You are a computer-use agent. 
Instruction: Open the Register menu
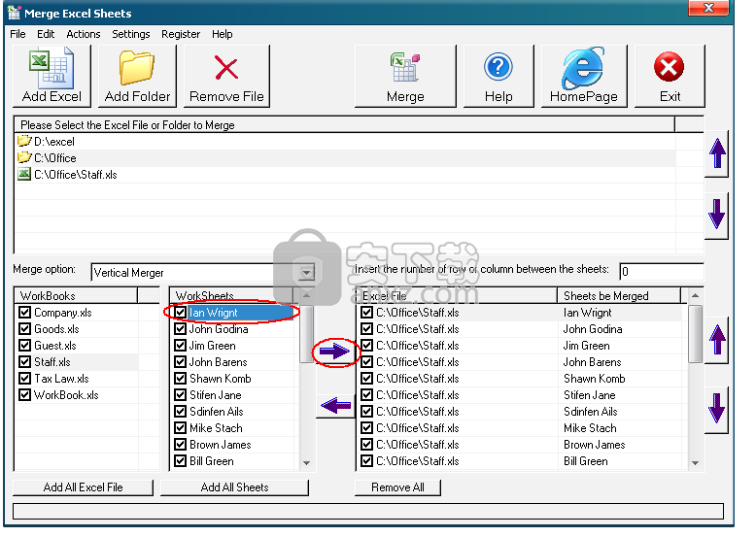point(181,34)
